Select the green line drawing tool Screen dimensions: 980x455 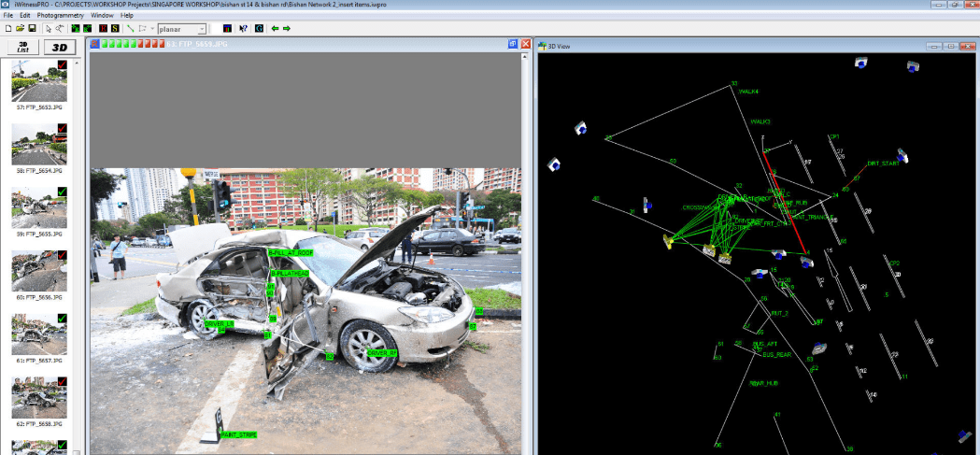pyautogui.click(x=131, y=28)
